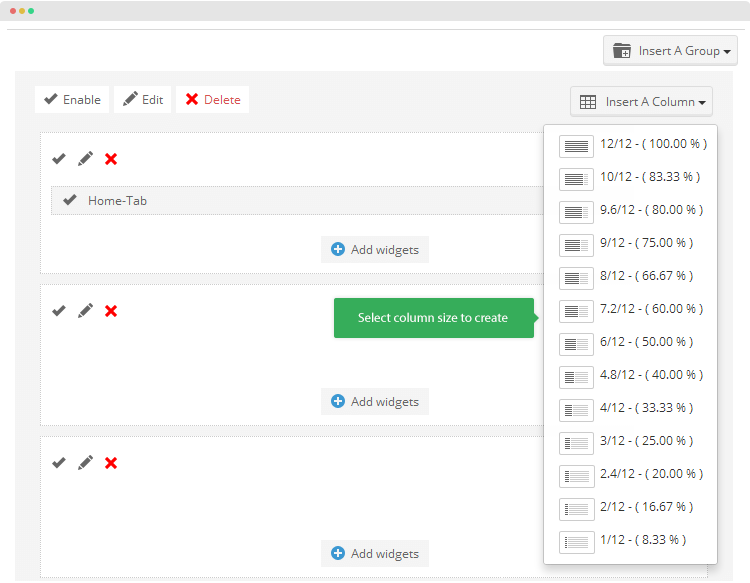Viewport: 750px width, 583px height.
Task: Click the 9/12 layout preview icon
Action: tap(576, 245)
